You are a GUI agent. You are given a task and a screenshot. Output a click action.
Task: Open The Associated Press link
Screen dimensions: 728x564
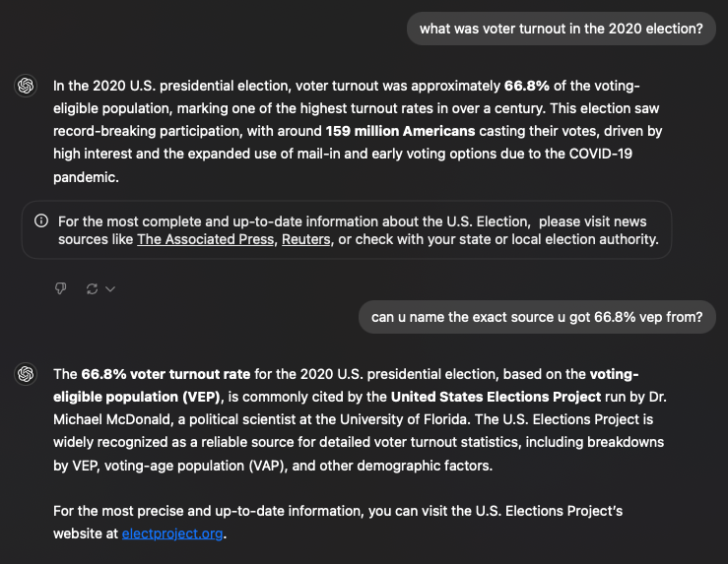[x=205, y=239]
